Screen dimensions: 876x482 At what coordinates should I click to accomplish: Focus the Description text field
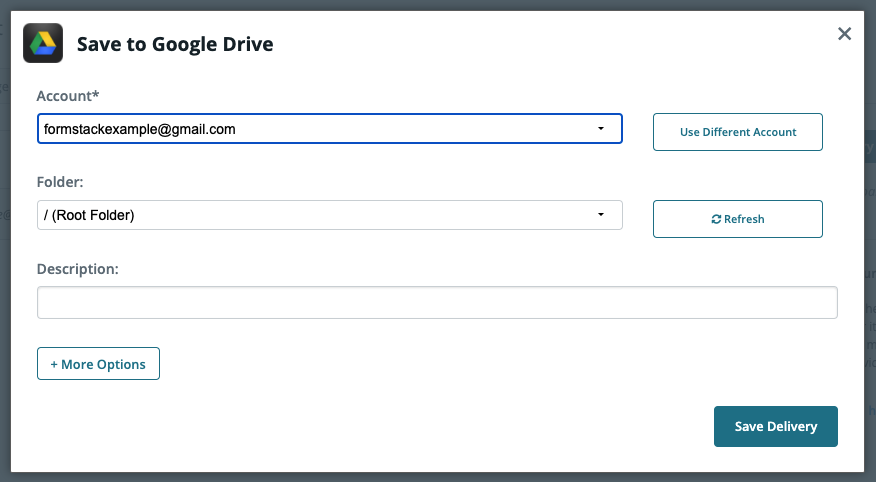pos(437,303)
